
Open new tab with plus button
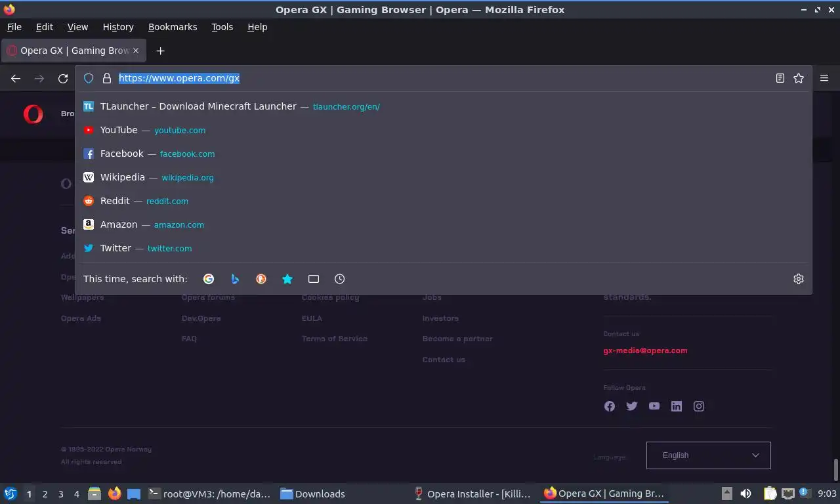click(x=160, y=51)
